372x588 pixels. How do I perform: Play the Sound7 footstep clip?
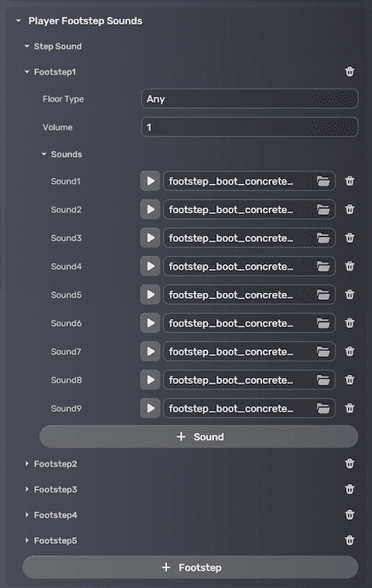tap(150, 351)
